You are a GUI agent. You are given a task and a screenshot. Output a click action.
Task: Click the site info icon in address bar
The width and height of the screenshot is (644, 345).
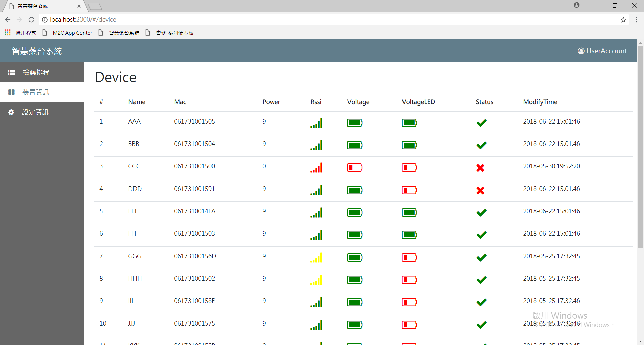[45, 20]
